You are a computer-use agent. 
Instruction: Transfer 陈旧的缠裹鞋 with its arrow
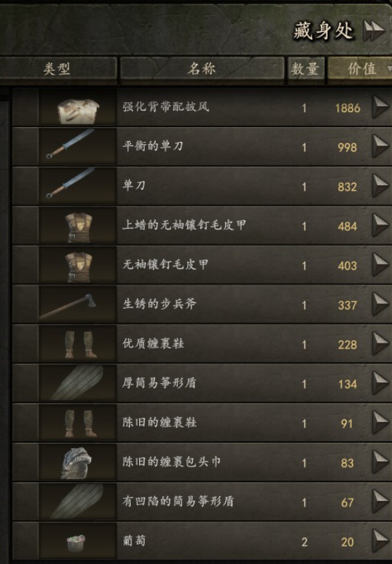[x=380, y=422]
